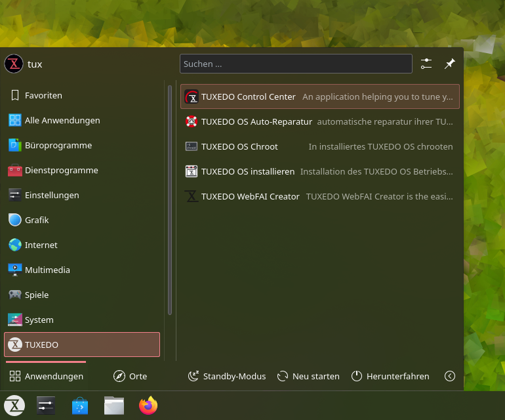Click Standby-Modus button
505x420 pixels.
pyautogui.click(x=227, y=376)
